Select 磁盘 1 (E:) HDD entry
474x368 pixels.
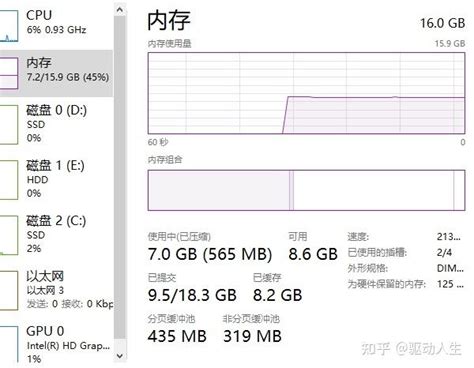point(56,180)
